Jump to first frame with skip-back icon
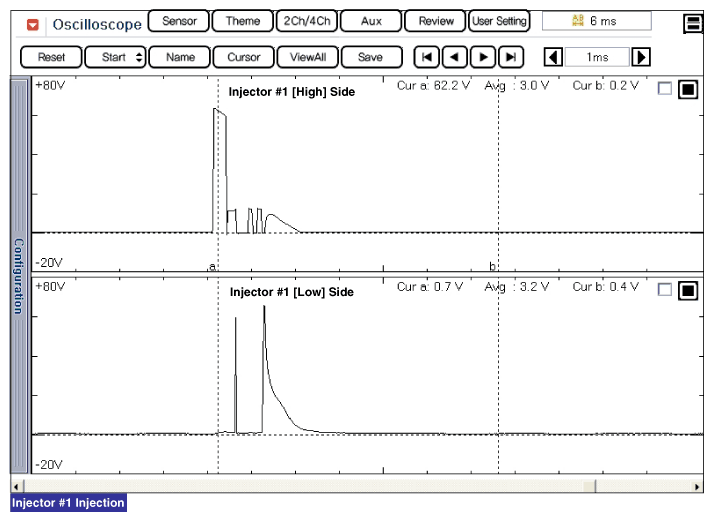 pyautogui.click(x=426, y=57)
